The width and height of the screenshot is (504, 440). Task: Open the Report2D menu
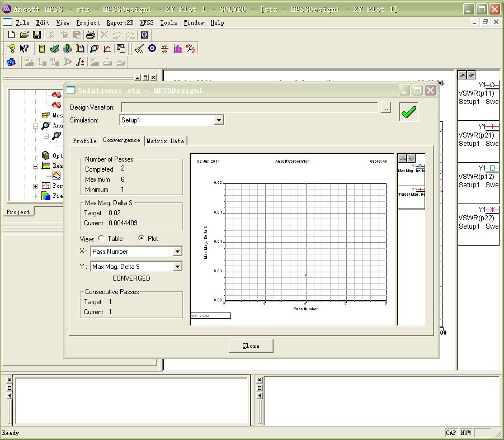[120, 23]
